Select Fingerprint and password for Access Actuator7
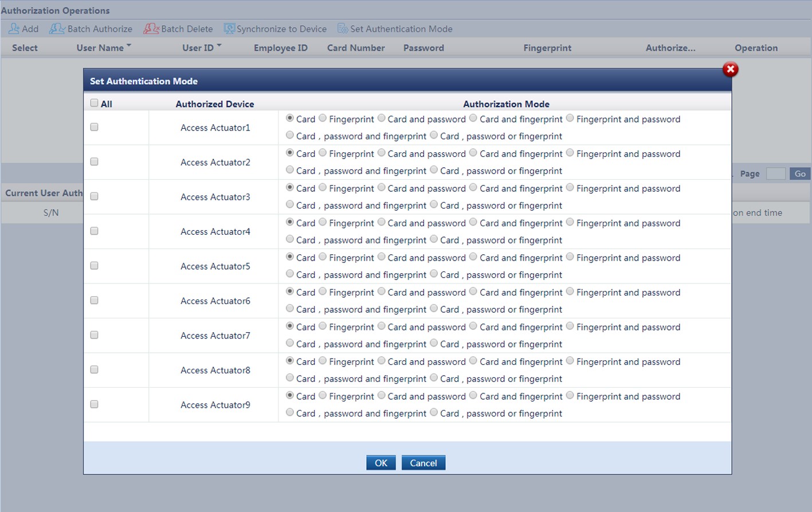Screen dimensions: 812x512 click(x=570, y=326)
